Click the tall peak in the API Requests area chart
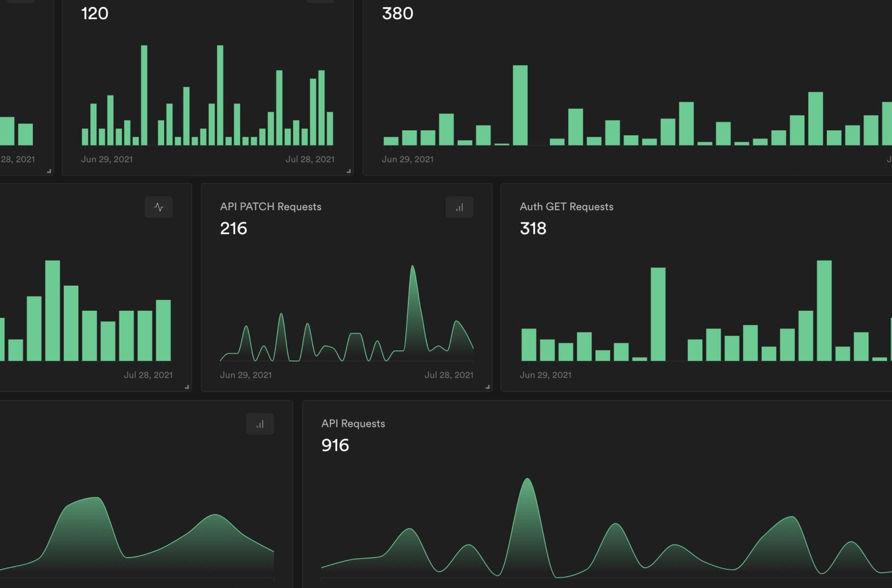Viewport: 892px width, 588px height. pyautogui.click(x=528, y=500)
